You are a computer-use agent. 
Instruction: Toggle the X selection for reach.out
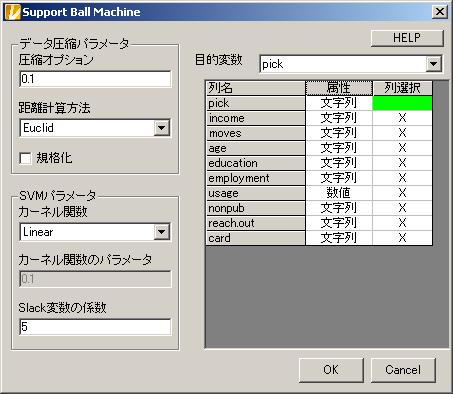402,223
